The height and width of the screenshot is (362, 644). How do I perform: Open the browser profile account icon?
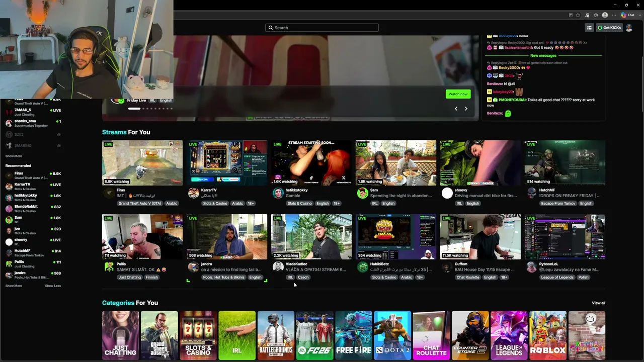605,15
